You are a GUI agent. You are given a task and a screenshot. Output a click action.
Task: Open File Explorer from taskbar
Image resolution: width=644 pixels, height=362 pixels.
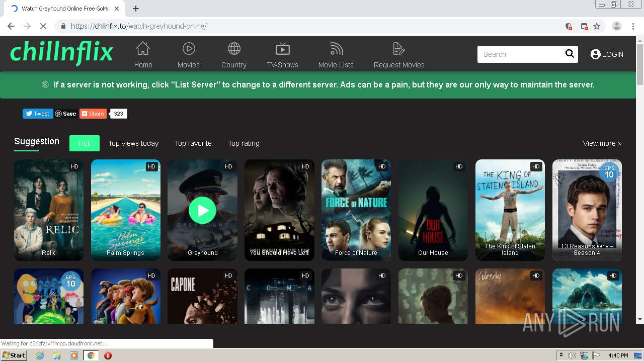click(57, 355)
